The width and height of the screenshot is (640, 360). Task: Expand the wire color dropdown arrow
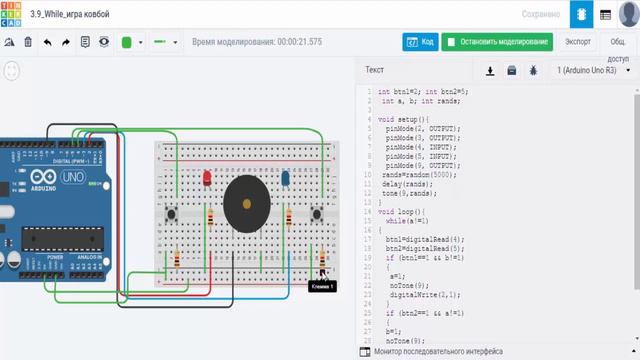(140, 42)
